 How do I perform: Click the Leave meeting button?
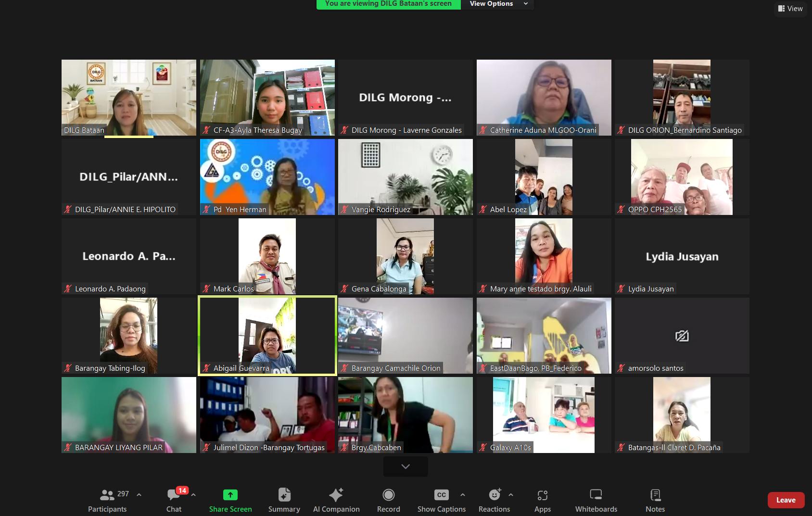(x=786, y=500)
